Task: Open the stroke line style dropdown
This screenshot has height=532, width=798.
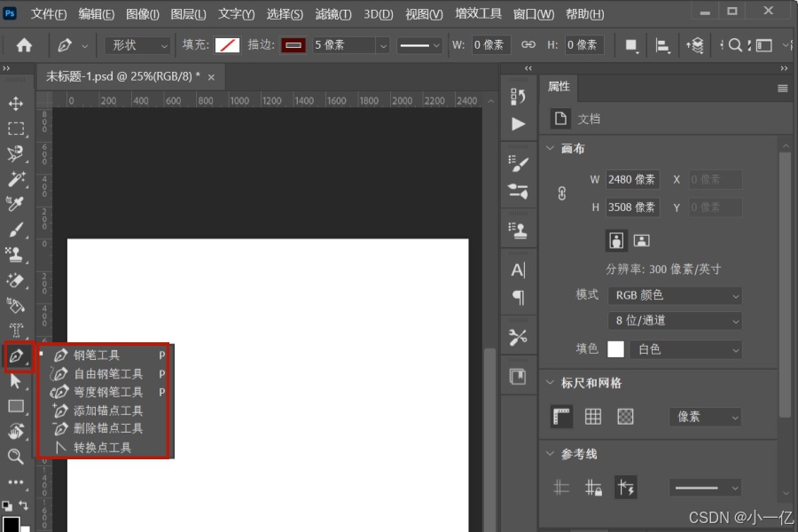Action: coord(419,45)
